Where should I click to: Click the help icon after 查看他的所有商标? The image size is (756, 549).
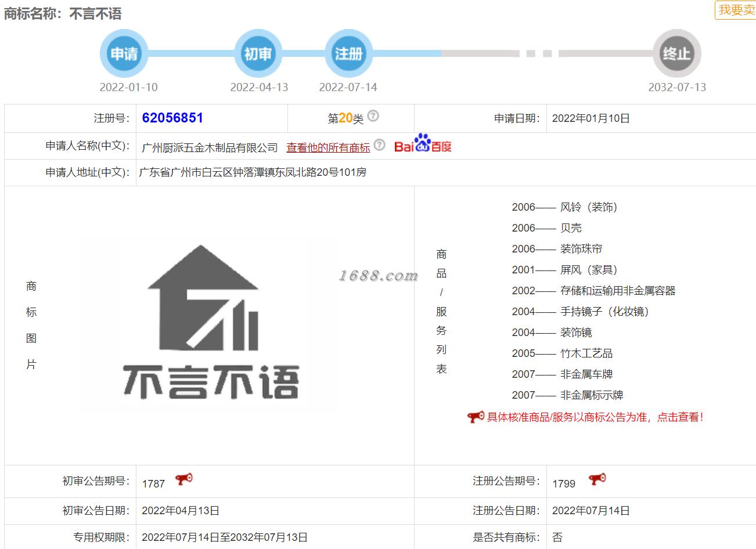click(379, 145)
